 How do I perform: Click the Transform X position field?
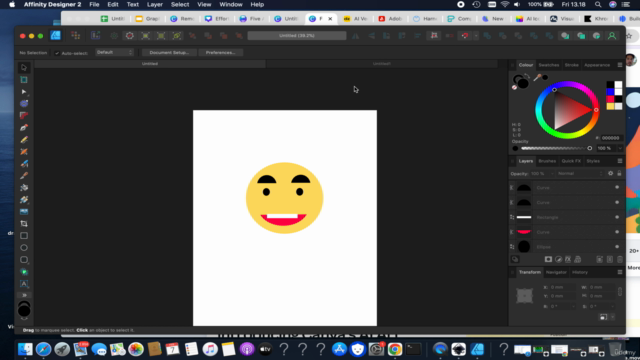click(x=562, y=287)
